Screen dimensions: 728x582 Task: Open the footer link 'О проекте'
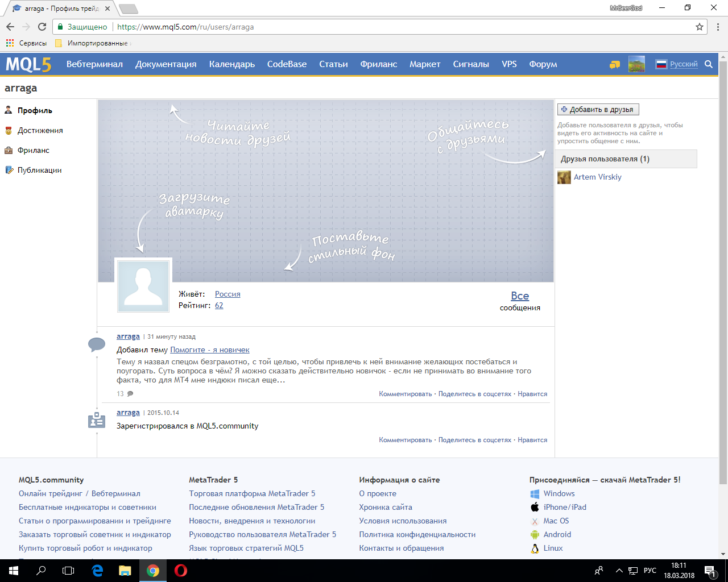pos(378,494)
